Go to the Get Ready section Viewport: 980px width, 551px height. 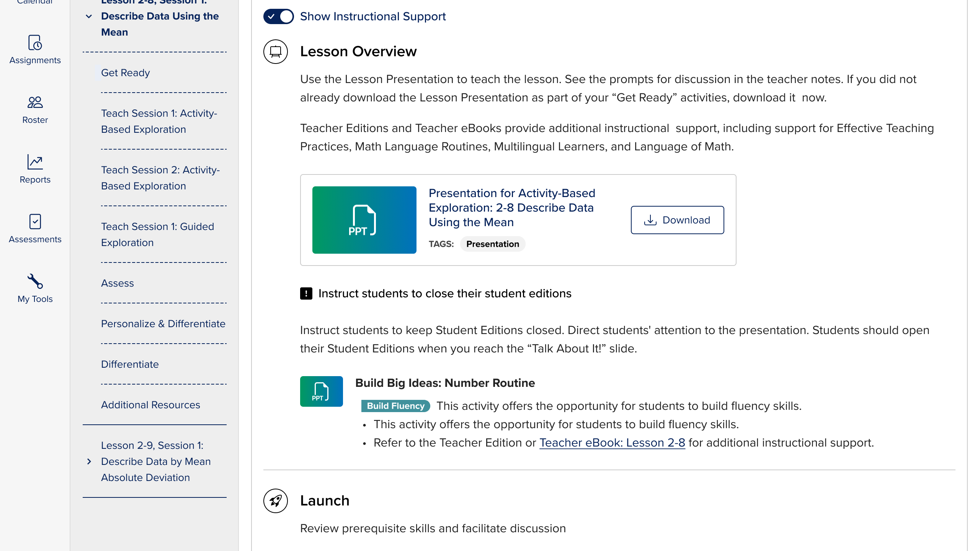(125, 73)
